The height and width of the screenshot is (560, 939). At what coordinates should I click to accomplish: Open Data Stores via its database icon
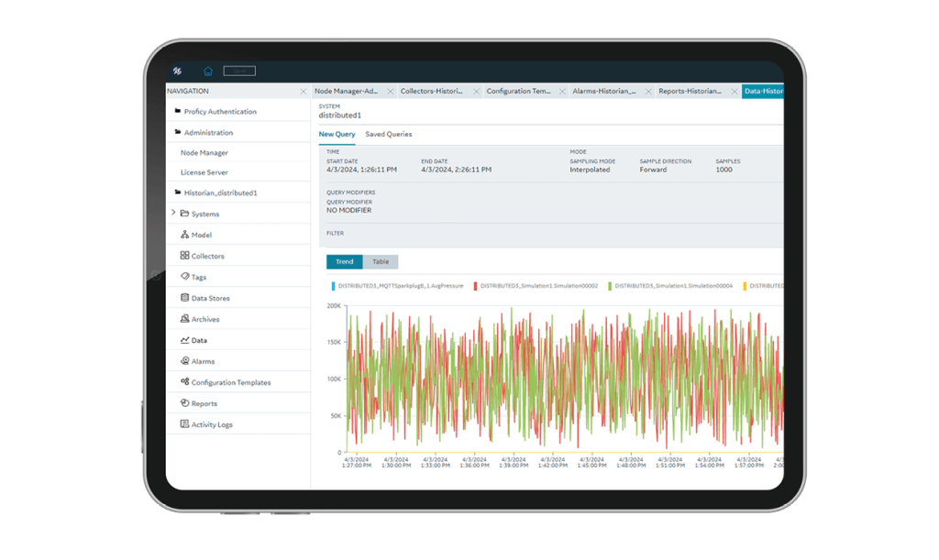(x=184, y=299)
